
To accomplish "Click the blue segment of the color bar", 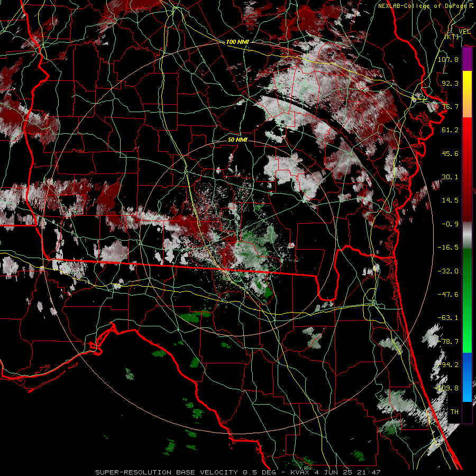I will pyautogui.click(x=467, y=377).
